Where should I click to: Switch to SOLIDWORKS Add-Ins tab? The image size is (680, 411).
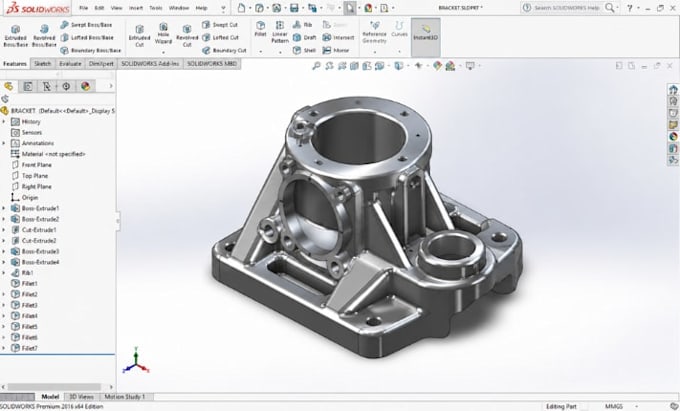pyautogui.click(x=150, y=64)
